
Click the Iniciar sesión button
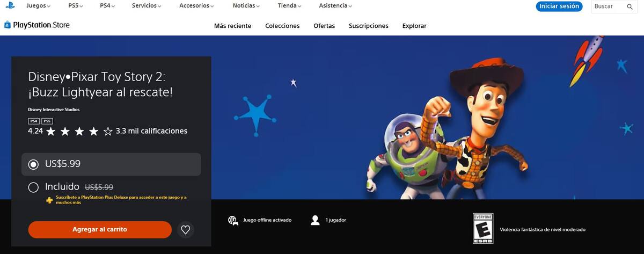(559, 6)
